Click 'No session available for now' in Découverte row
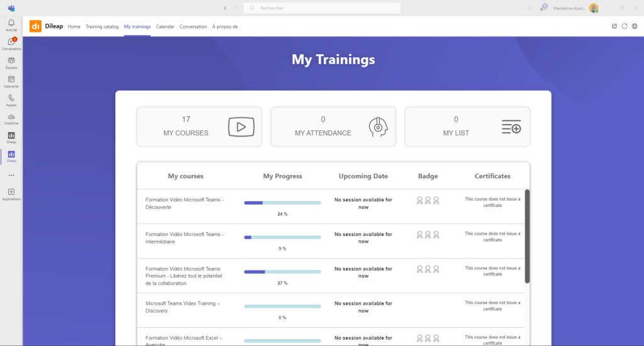644x346 pixels. click(x=363, y=203)
